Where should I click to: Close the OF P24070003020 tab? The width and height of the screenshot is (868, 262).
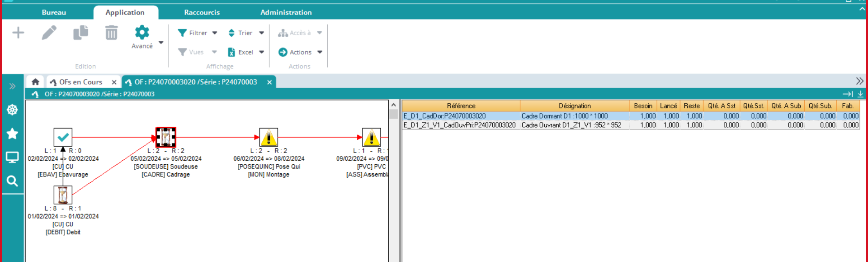pos(269,82)
